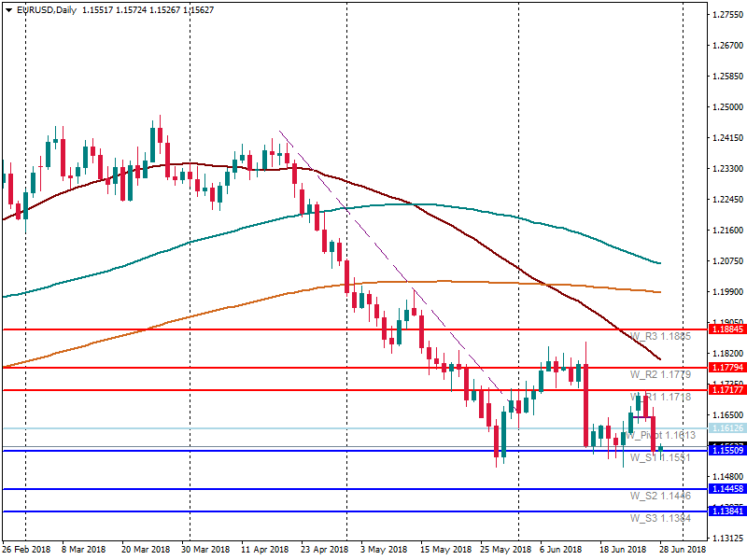Select the W_S3 1.1384 support label
Screen dimensions: 747x560
pyautogui.click(x=660, y=518)
